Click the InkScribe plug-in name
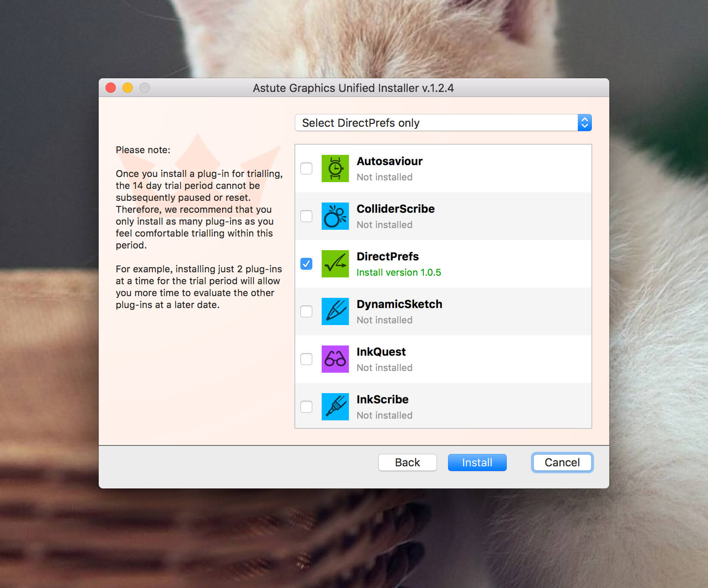 [x=382, y=400]
